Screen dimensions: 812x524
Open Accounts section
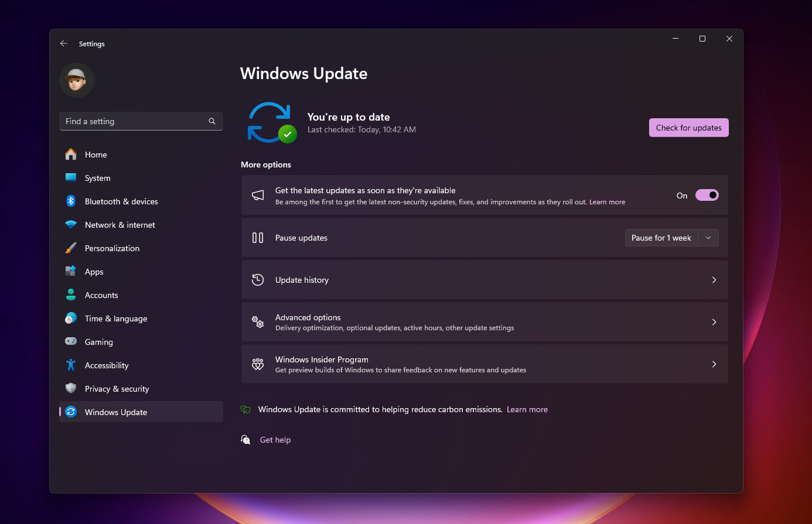tap(141, 295)
